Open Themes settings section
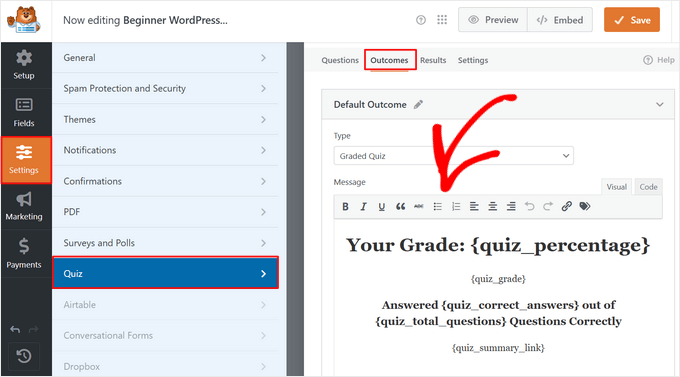680x377 pixels. click(165, 119)
